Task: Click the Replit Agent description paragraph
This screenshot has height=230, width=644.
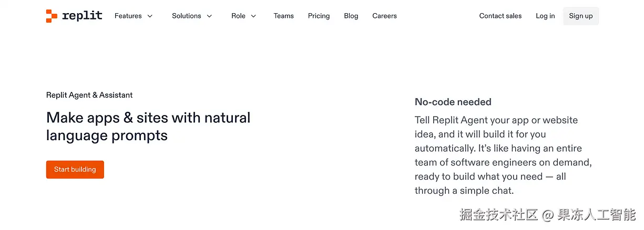Action: [503, 155]
